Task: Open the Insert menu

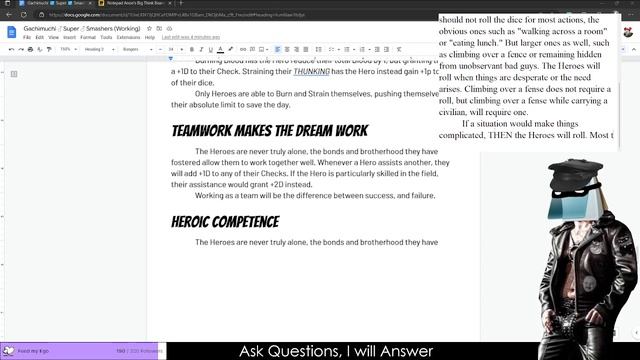Action: (70, 37)
